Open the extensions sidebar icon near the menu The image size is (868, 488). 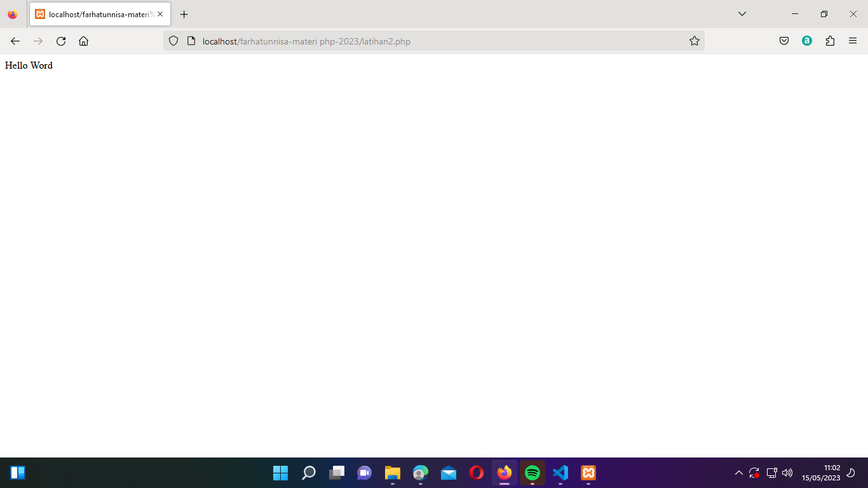click(830, 41)
